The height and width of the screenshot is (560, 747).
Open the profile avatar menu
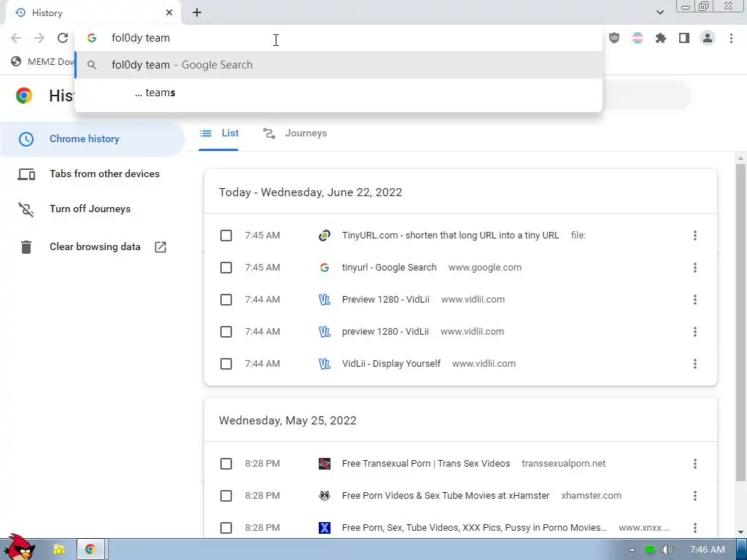708,38
